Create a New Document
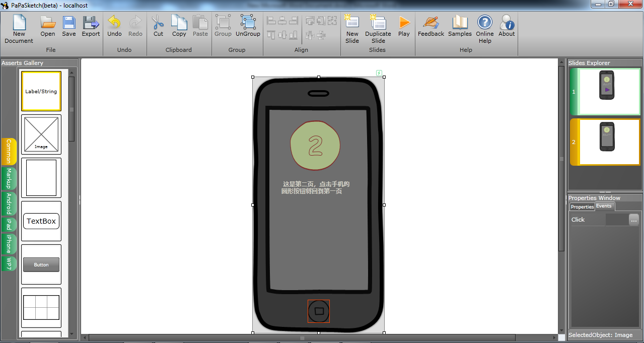 coord(19,29)
